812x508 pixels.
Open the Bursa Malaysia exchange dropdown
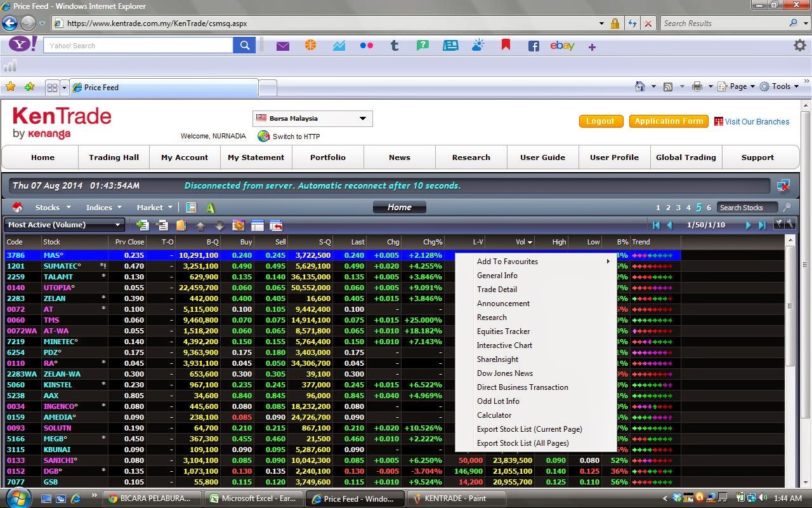pos(312,118)
